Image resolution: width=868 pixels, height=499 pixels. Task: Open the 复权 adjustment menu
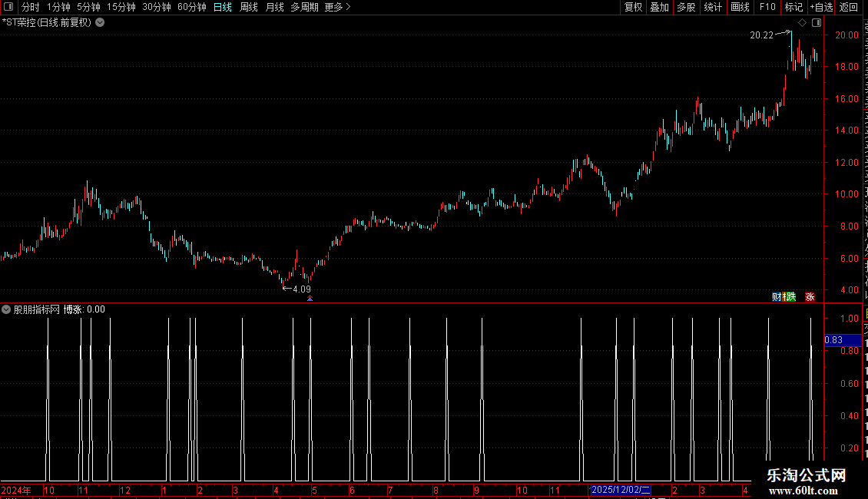coord(633,7)
